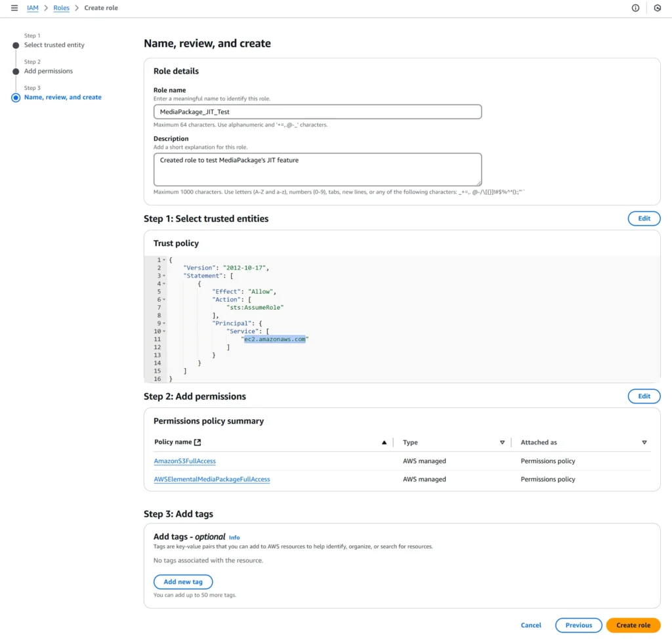Sort by Policy name ascending arrow
The width and height of the screenshot is (672, 639).
[384, 442]
